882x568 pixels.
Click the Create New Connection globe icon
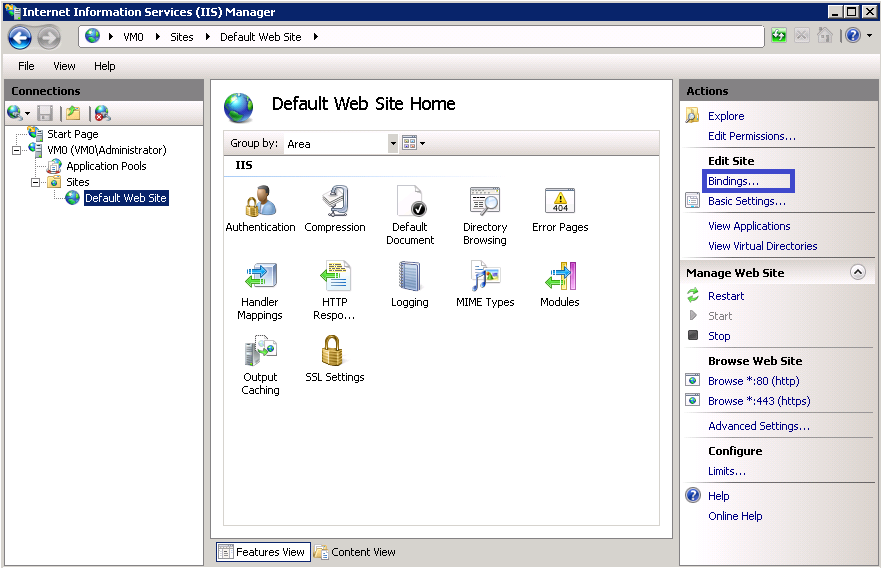point(15,114)
